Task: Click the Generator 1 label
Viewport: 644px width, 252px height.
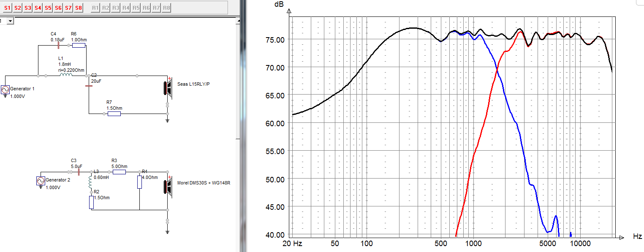Action: click(x=22, y=89)
